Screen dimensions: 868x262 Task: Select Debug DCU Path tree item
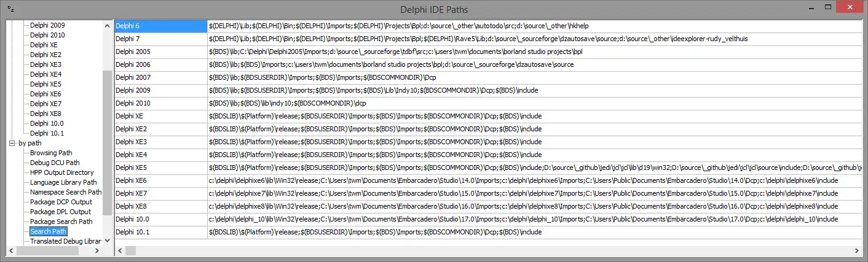point(55,163)
